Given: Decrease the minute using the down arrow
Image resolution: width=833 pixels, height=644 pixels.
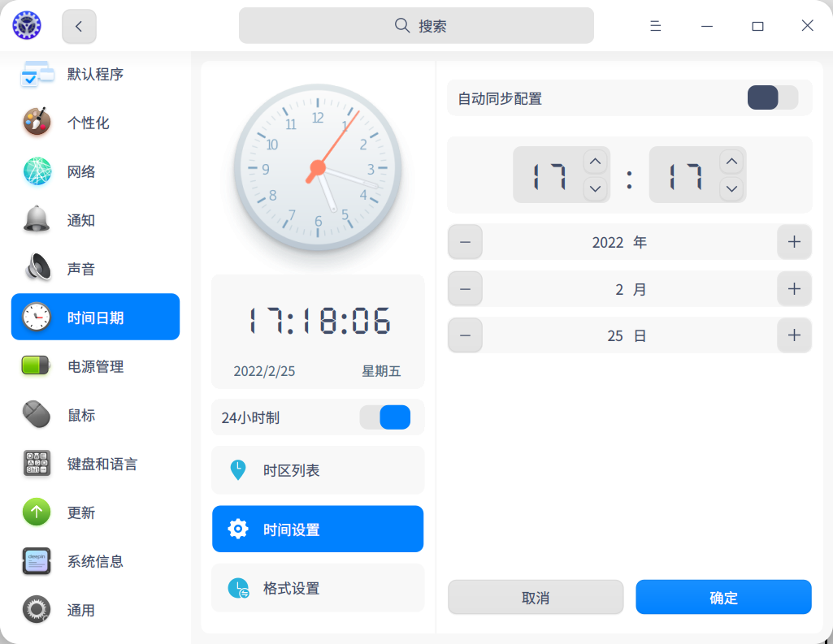Looking at the screenshot, I should pyautogui.click(x=731, y=188).
